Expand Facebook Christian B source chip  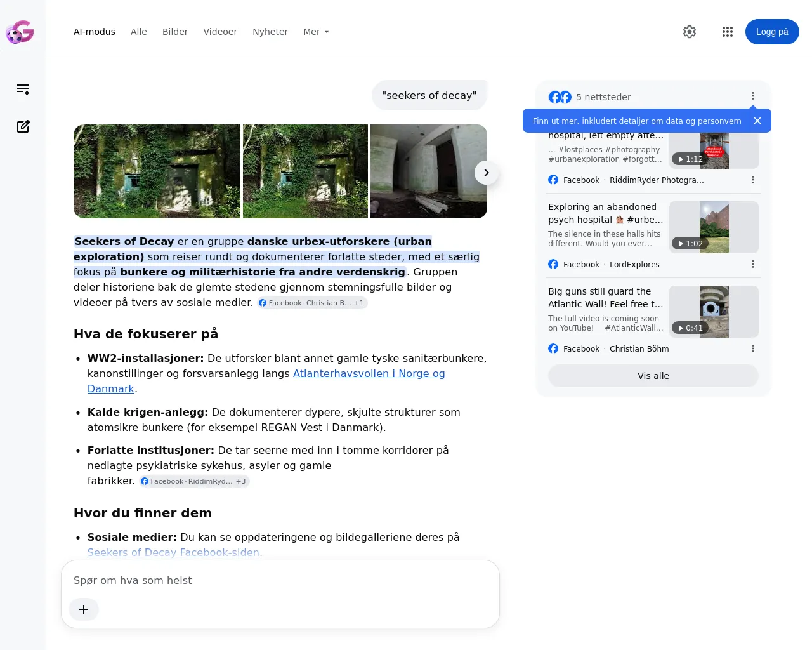tap(312, 303)
